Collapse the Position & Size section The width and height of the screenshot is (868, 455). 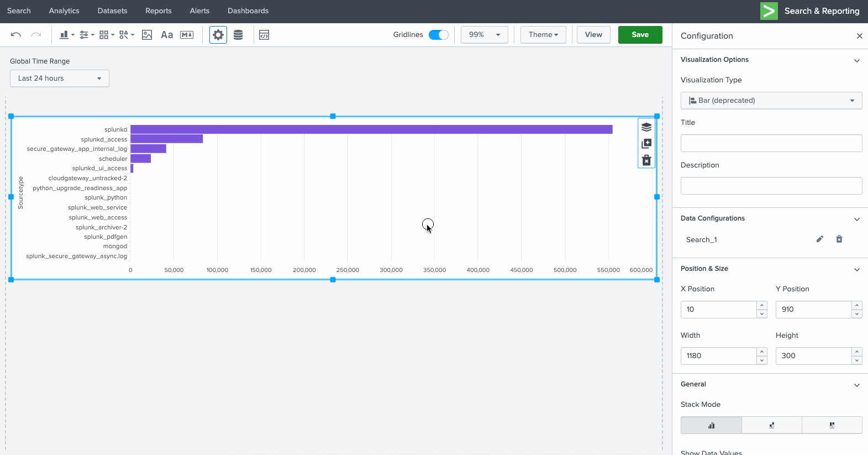[857, 269]
